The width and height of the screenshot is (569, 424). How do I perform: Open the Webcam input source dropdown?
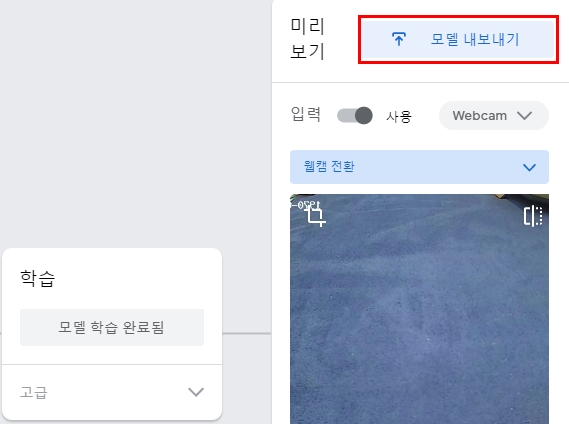pyautogui.click(x=494, y=116)
